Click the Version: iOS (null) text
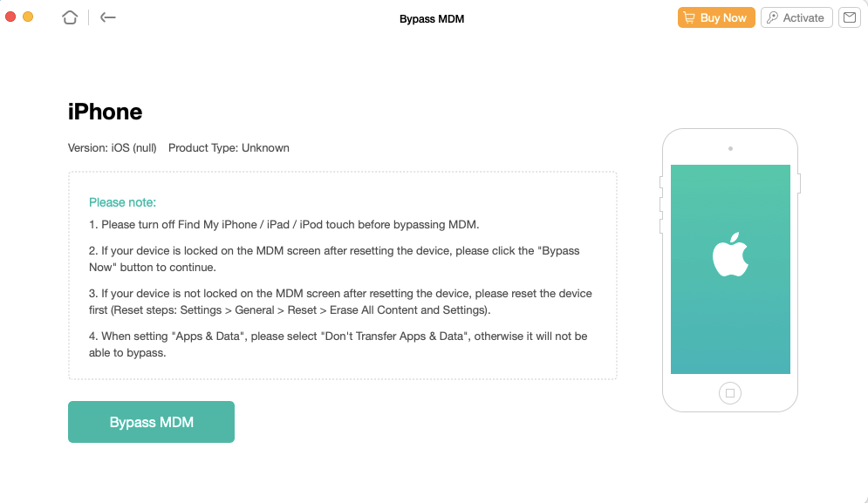The width and height of the screenshot is (868, 503). [x=113, y=148]
